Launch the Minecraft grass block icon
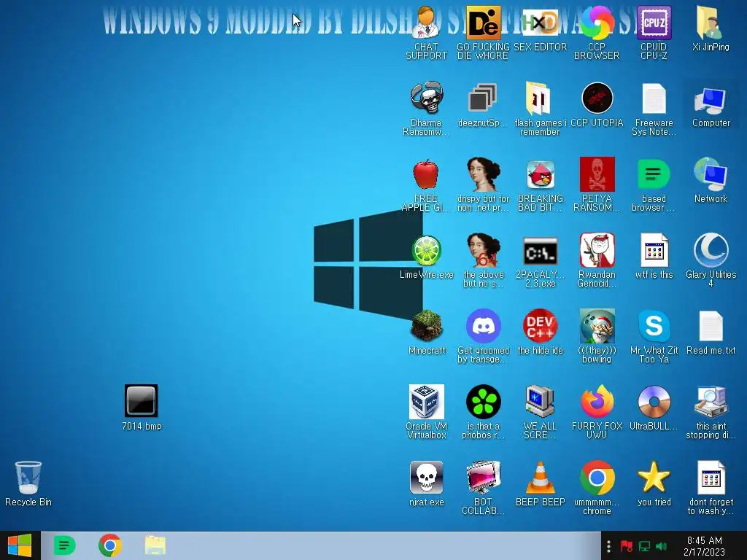 [x=426, y=332]
